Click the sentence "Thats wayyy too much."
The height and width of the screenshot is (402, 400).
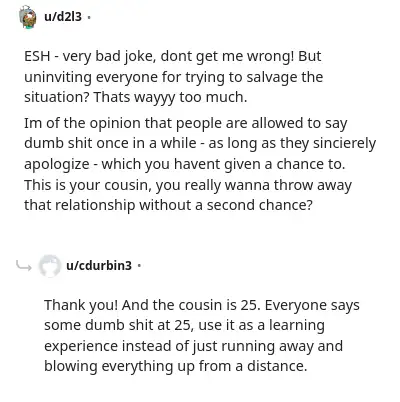click(x=170, y=97)
